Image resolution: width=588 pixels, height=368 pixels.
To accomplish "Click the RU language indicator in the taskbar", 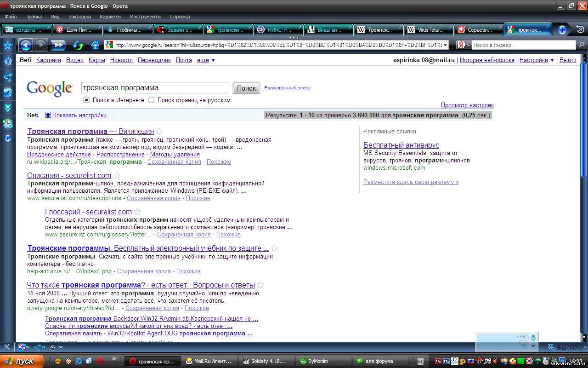I will tap(420, 362).
